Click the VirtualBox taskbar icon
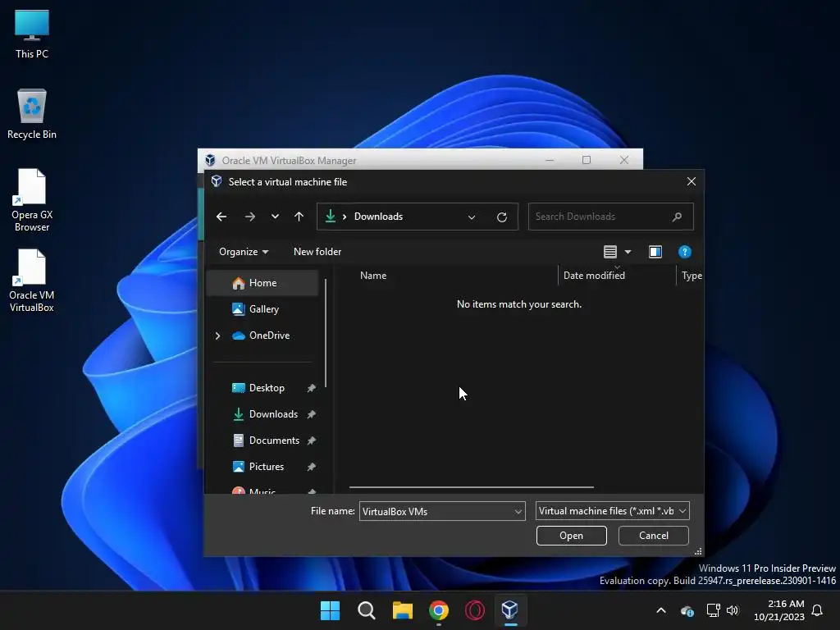 point(510,610)
